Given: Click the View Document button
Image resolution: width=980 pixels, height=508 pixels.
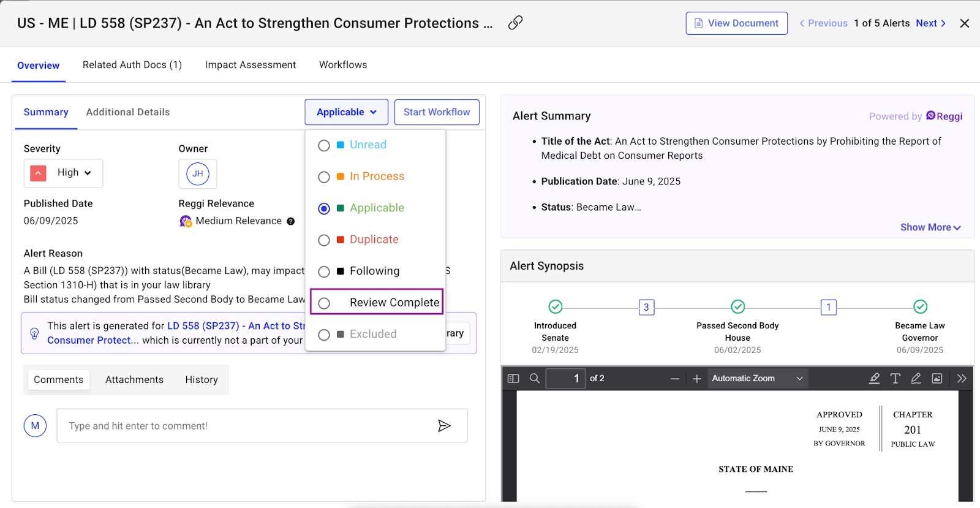Looking at the screenshot, I should pos(736,23).
